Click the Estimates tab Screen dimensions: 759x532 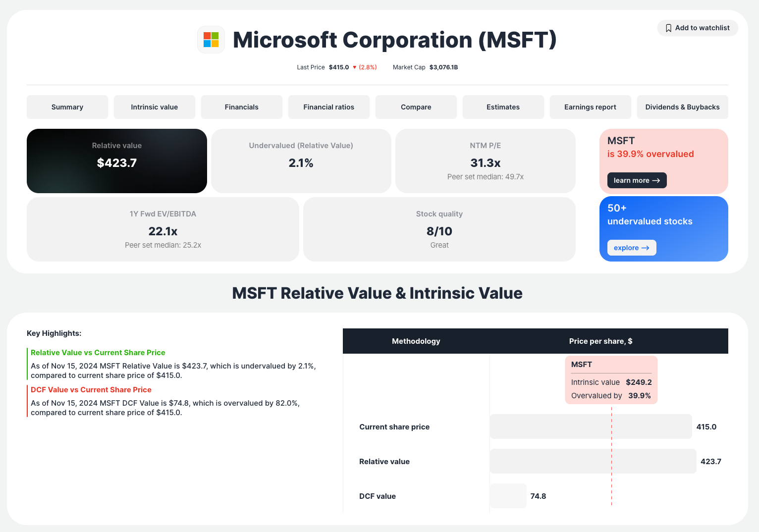tap(503, 106)
